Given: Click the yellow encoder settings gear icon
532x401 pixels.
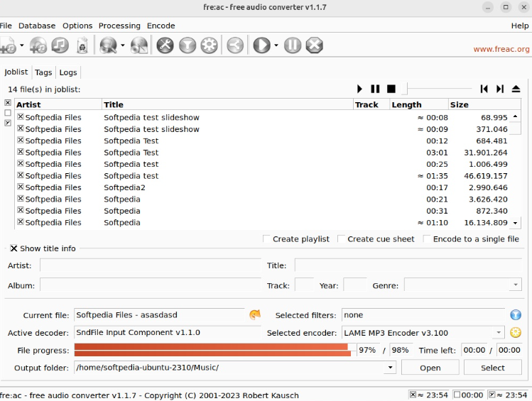Looking at the screenshot, I should pyautogui.click(x=516, y=333).
